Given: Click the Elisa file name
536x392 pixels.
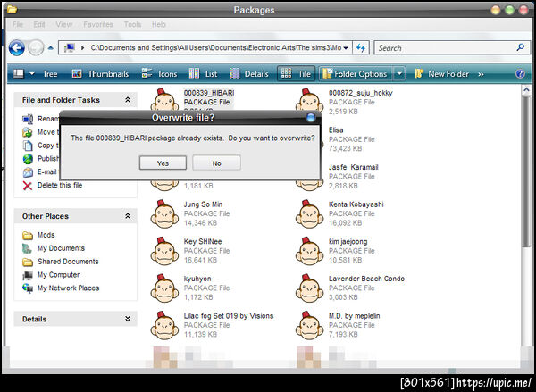Looking at the screenshot, I should 336,130.
